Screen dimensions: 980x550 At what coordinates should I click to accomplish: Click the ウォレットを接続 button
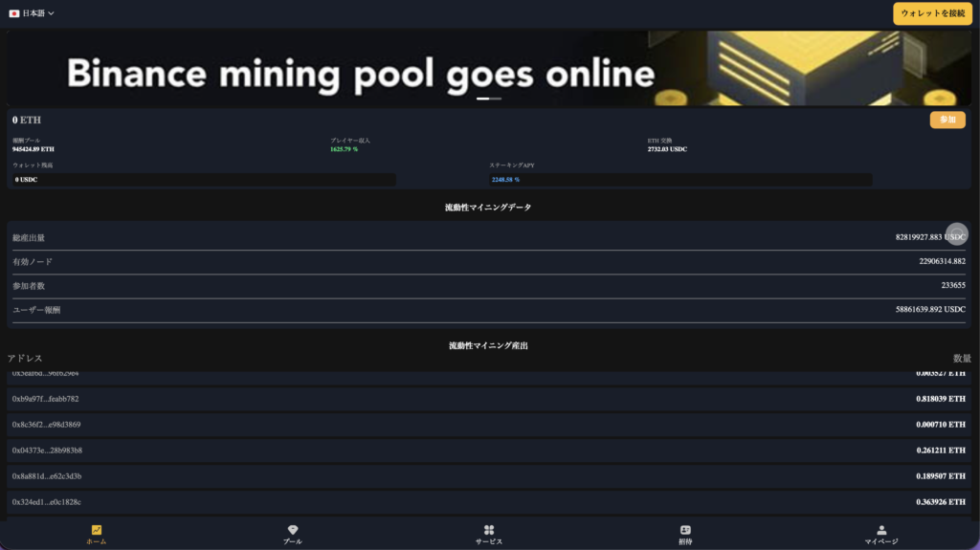(932, 13)
